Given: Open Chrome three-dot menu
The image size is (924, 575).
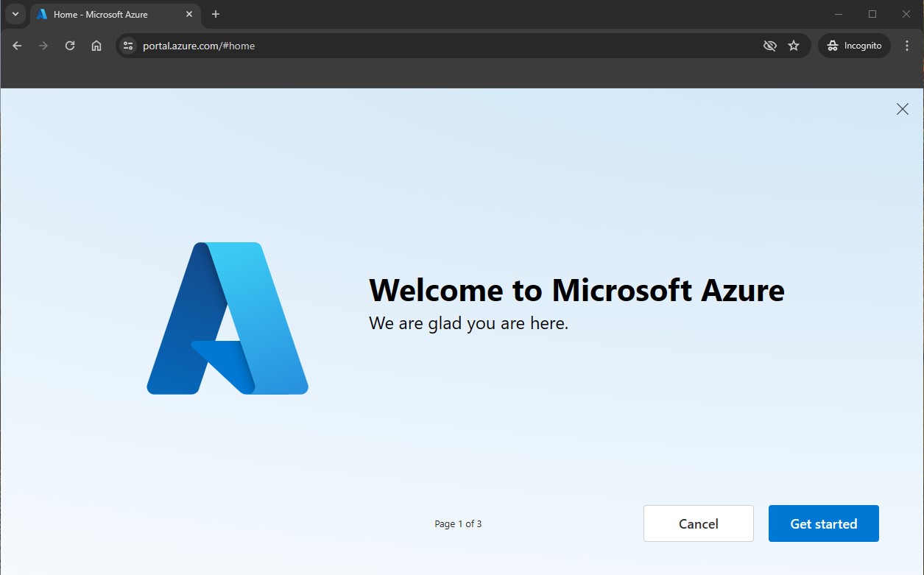Looking at the screenshot, I should click(907, 46).
